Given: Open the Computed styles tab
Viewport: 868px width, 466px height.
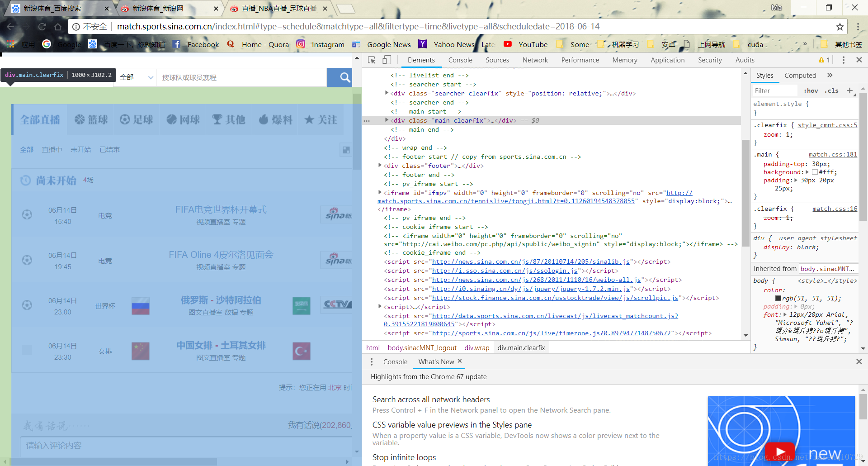Looking at the screenshot, I should [x=800, y=76].
